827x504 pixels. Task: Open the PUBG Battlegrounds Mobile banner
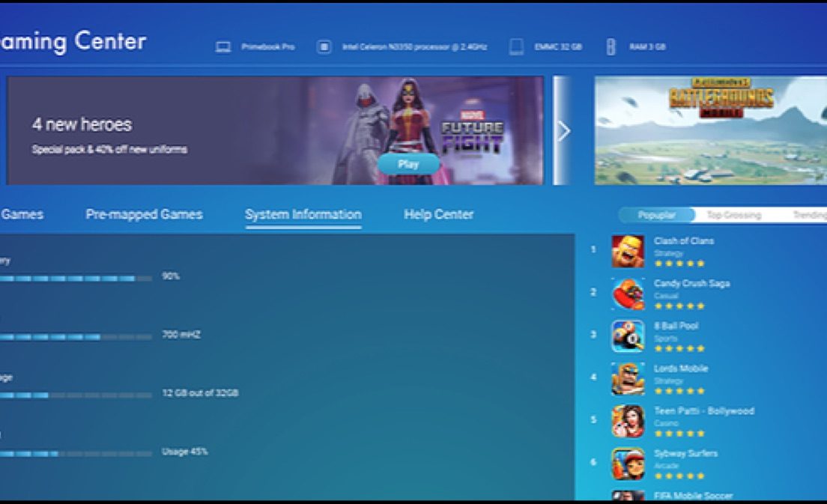(x=710, y=130)
